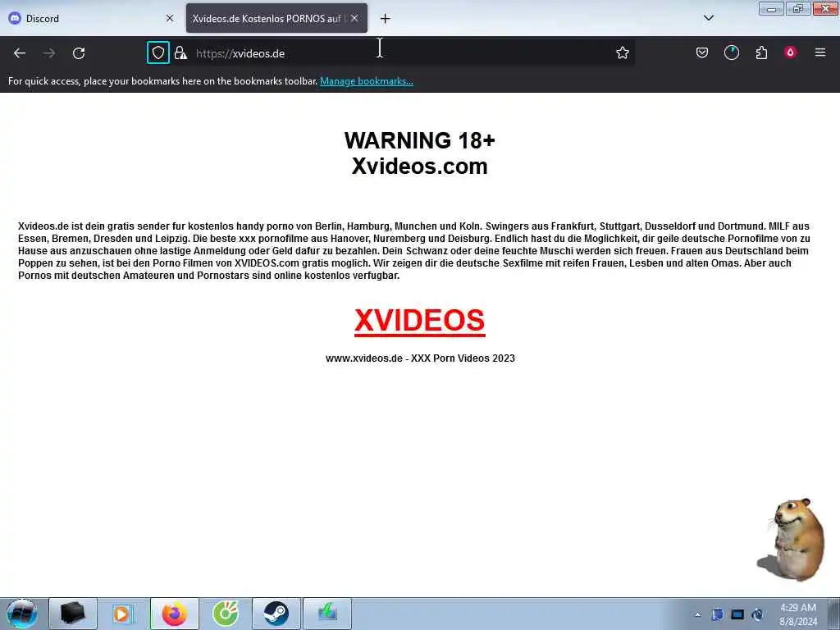Switch to Firefox in the taskbar
This screenshot has width=840, height=630.
pos(175,614)
